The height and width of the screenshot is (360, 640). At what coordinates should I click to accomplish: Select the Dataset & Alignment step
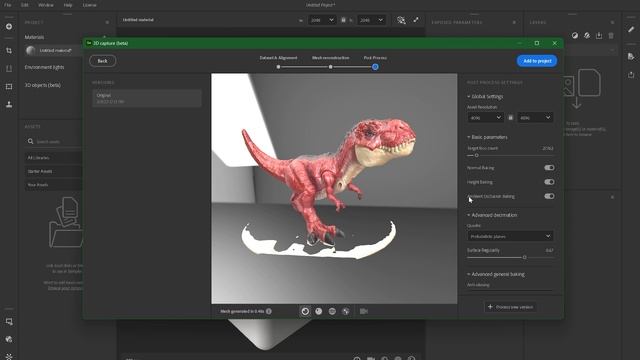pyautogui.click(x=278, y=58)
